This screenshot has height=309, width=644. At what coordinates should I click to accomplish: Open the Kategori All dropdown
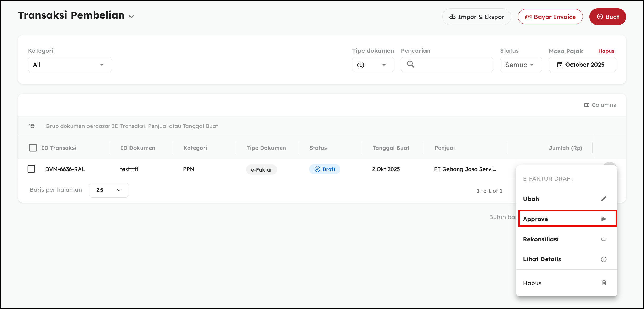(70, 65)
